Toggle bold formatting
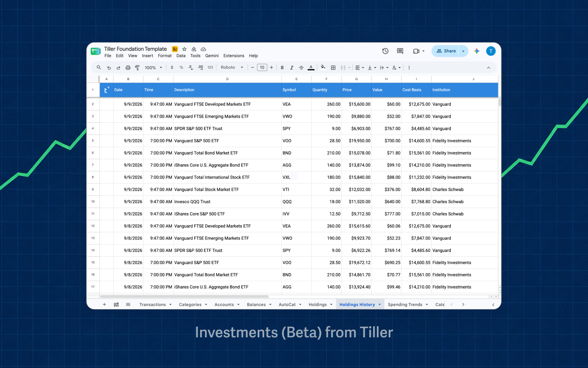 pos(282,67)
